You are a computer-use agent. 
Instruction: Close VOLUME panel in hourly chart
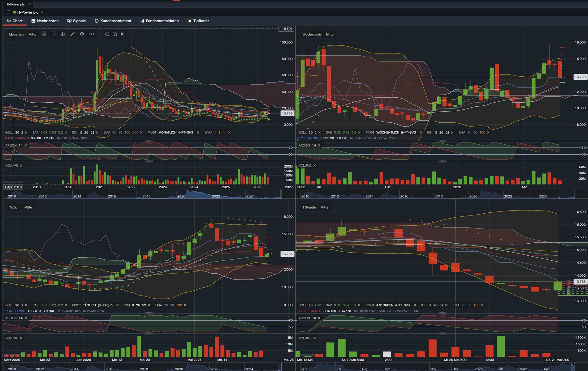[314, 339]
